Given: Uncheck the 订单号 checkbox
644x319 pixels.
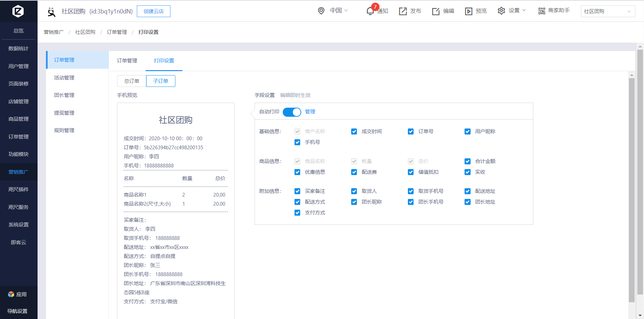Looking at the screenshot, I should tap(411, 131).
